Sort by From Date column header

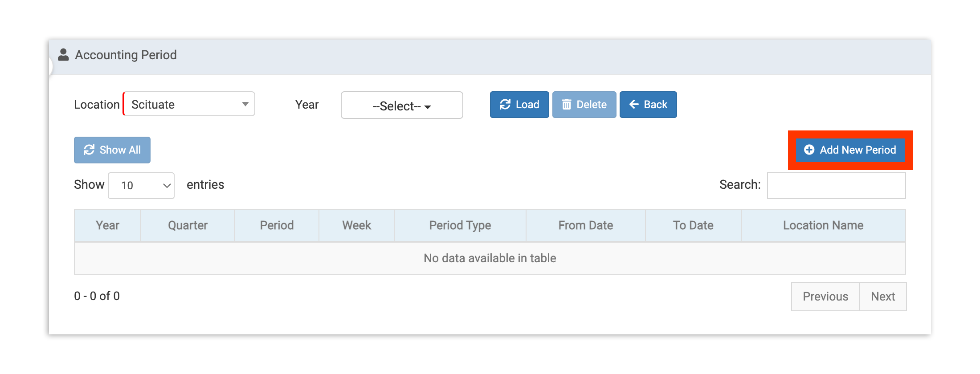585,225
